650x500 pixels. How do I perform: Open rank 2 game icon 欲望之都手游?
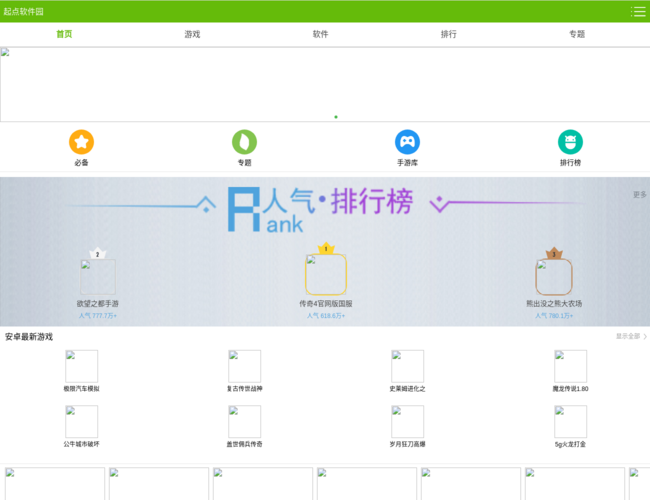coord(98,277)
